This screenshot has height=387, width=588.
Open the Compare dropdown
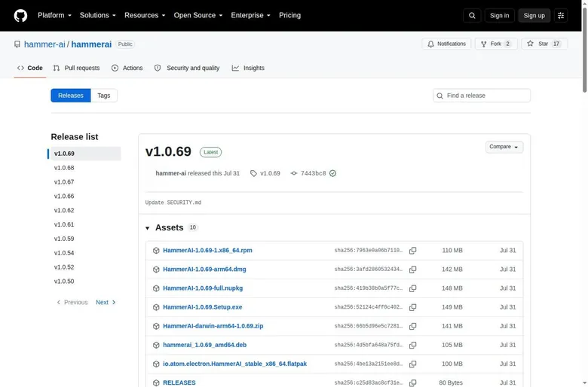(x=504, y=147)
